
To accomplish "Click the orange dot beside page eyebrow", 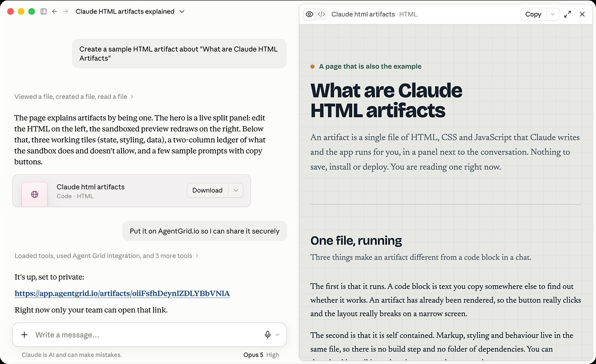I will [313, 66].
